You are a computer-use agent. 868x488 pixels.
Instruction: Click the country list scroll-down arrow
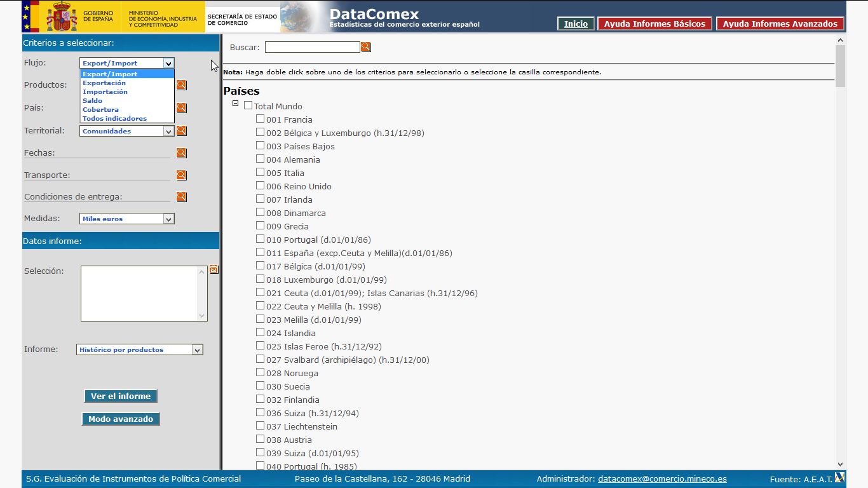(x=840, y=464)
